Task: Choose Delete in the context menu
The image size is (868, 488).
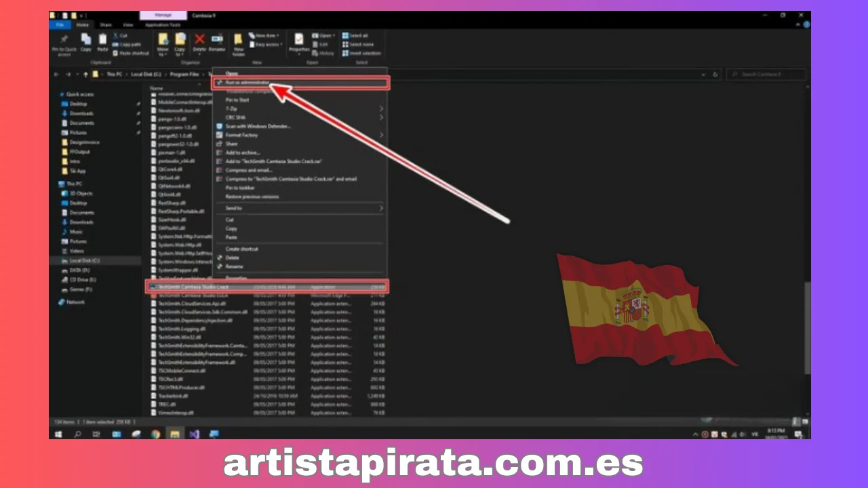Action: (x=300, y=258)
